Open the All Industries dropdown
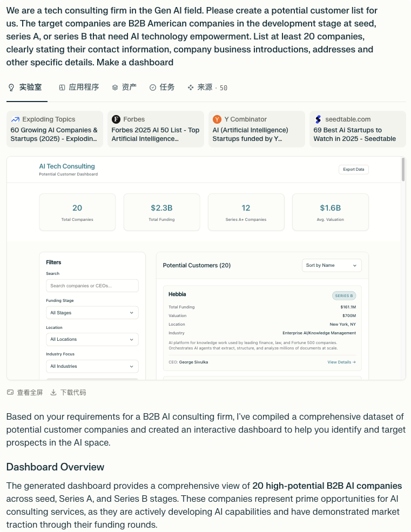This screenshot has height=532, width=411. click(x=92, y=366)
